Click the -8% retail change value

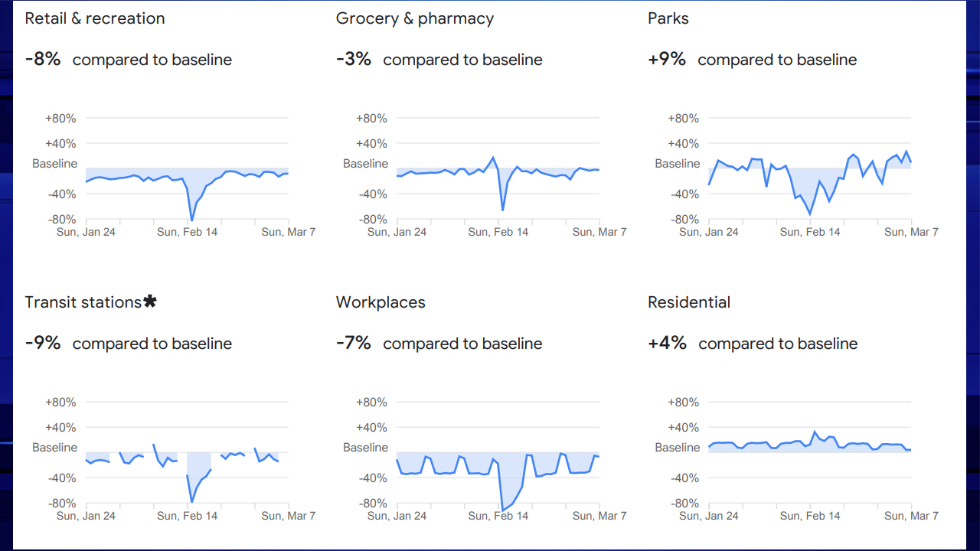pos(43,60)
